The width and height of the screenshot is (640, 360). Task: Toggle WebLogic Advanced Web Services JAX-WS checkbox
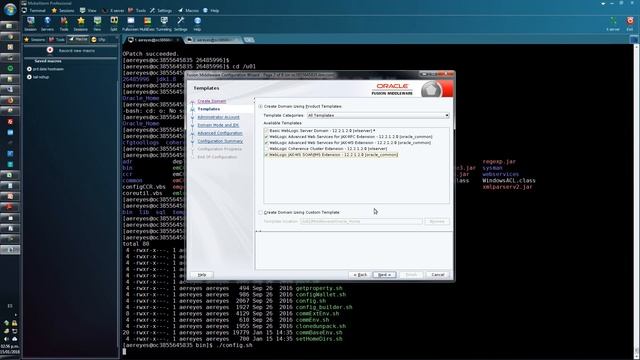267,143
